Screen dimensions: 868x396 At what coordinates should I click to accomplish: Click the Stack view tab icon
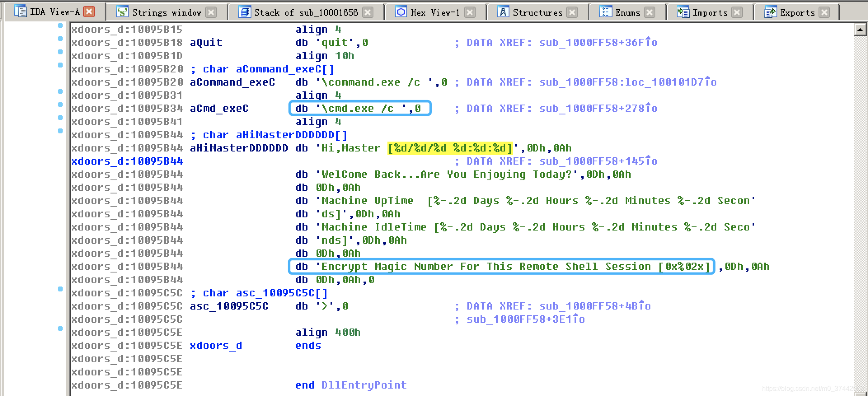pyautogui.click(x=244, y=12)
